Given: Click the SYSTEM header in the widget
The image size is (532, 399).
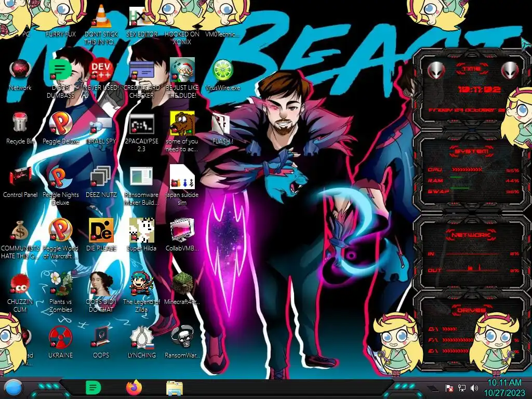Looking at the screenshot, I should click(472, 151).
